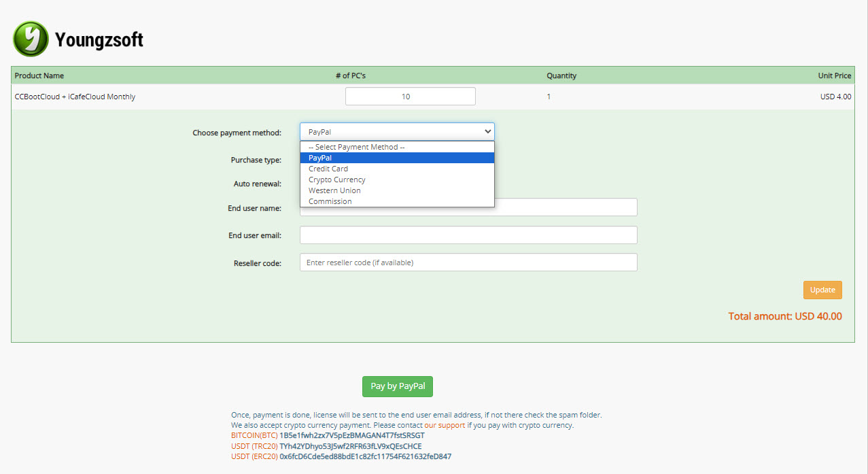Click the quantity value 1
This screenshot has width=868, height=474.
548,96
